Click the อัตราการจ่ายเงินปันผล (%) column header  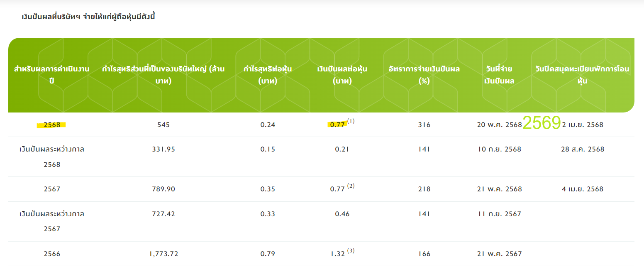point(424,75)
